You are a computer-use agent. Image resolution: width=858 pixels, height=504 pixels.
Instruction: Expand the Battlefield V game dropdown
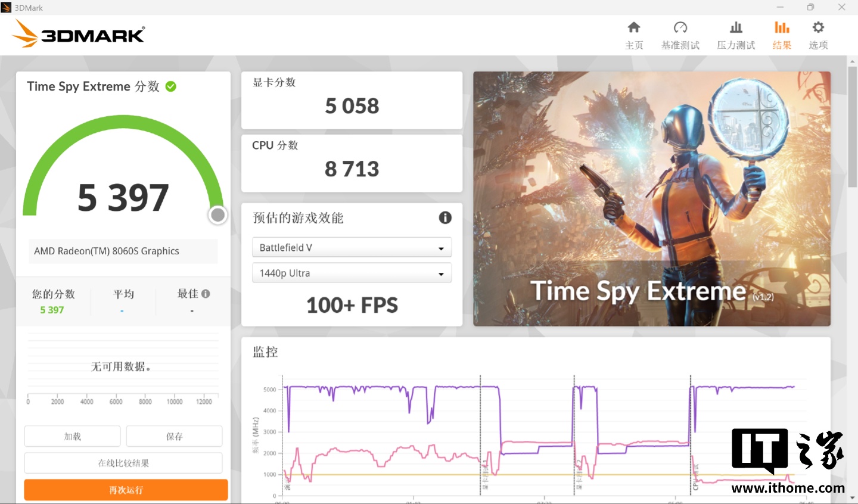pyautogui.click(x=352, y=247)
